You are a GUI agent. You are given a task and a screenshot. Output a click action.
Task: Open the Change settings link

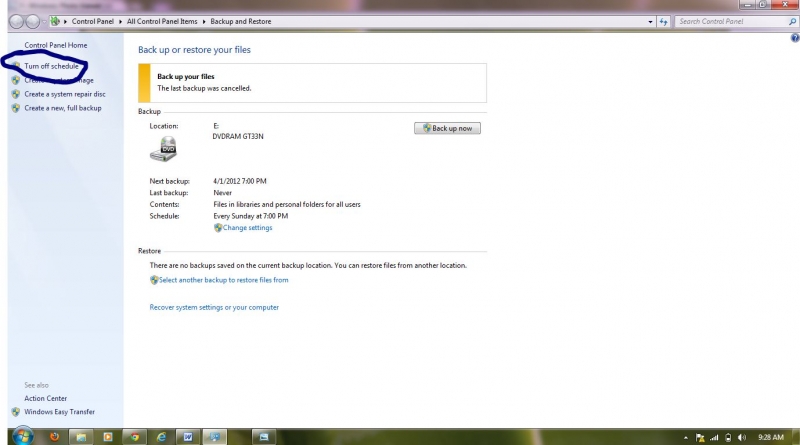(x=247, y=228)
